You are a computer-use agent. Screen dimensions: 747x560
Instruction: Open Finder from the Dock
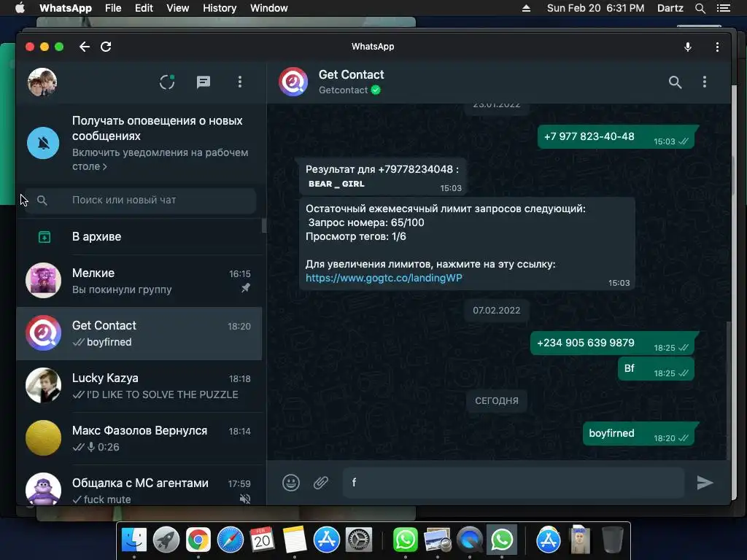[x=134, y=540]
